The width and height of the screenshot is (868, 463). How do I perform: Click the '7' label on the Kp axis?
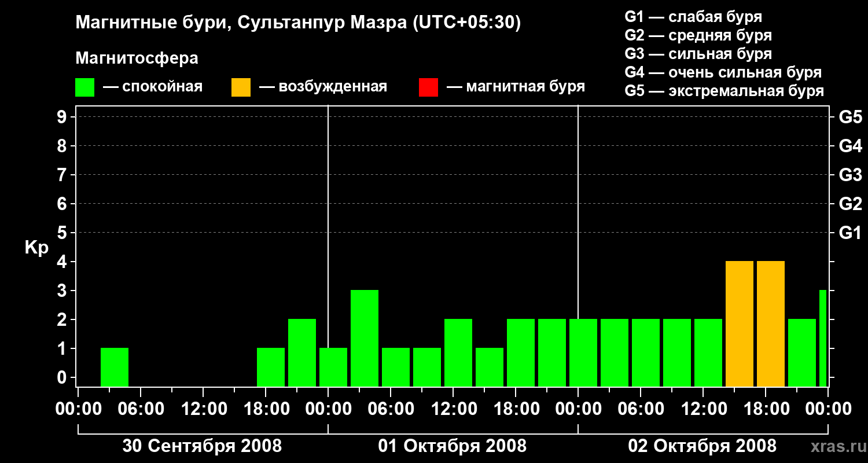[63, 175]
